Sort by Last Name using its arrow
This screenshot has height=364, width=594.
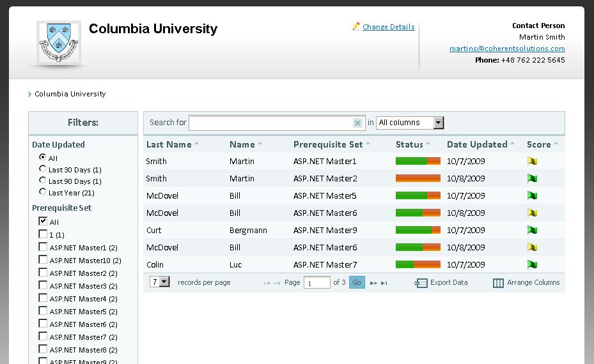click(196, 144)
